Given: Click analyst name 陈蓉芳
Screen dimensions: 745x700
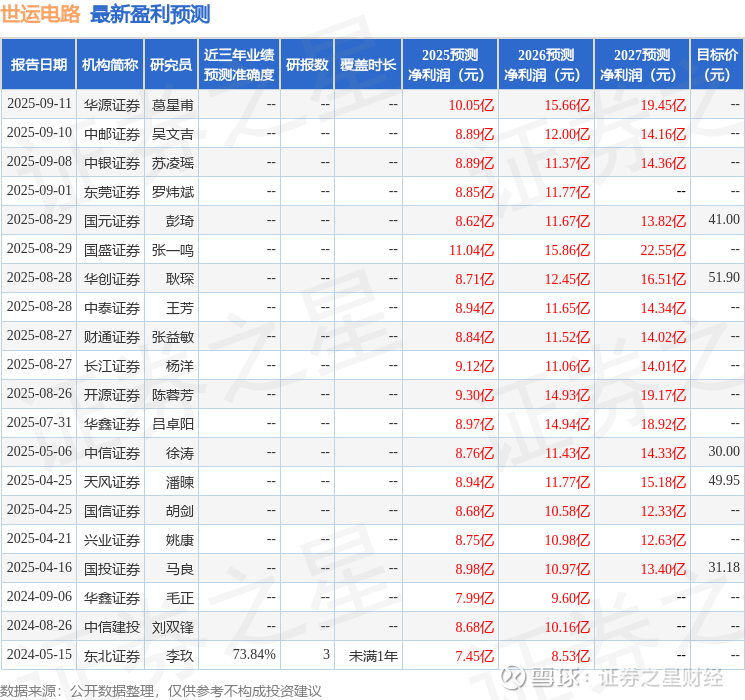Looking at the screenshot, I should [172, 395].
